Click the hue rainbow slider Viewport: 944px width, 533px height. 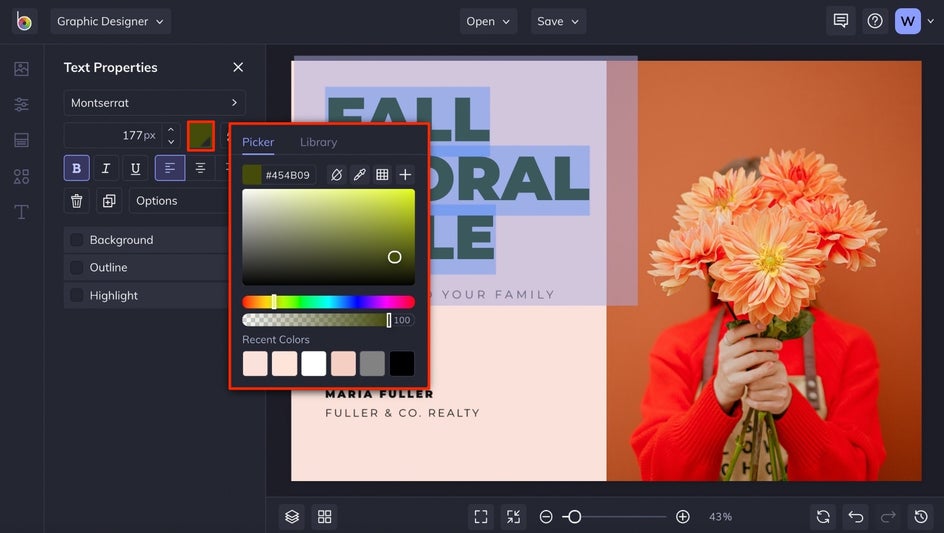point(328,302)
